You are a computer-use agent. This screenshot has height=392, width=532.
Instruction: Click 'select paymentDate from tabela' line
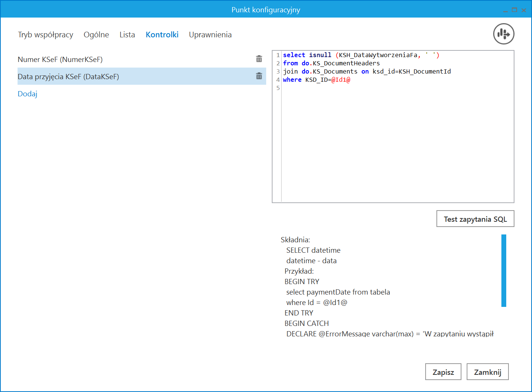pos(338,292)
